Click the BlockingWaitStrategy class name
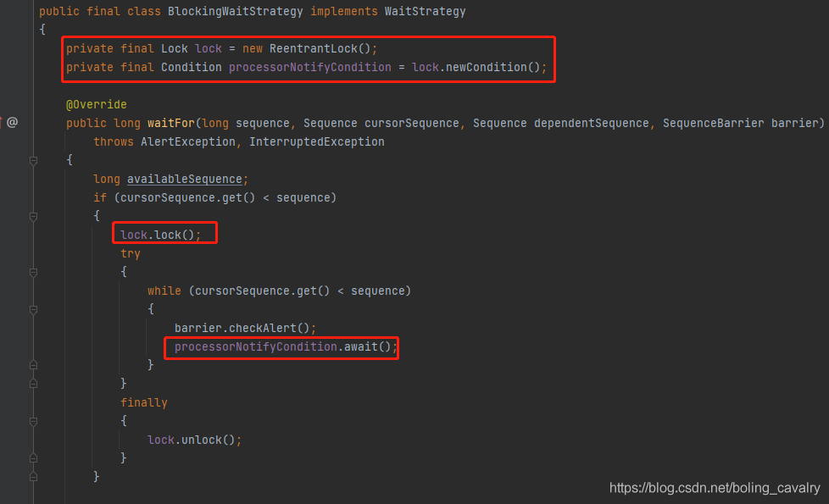Image resolution: width=829 pixels, height=504 pixels. click(x=236, y=12)
